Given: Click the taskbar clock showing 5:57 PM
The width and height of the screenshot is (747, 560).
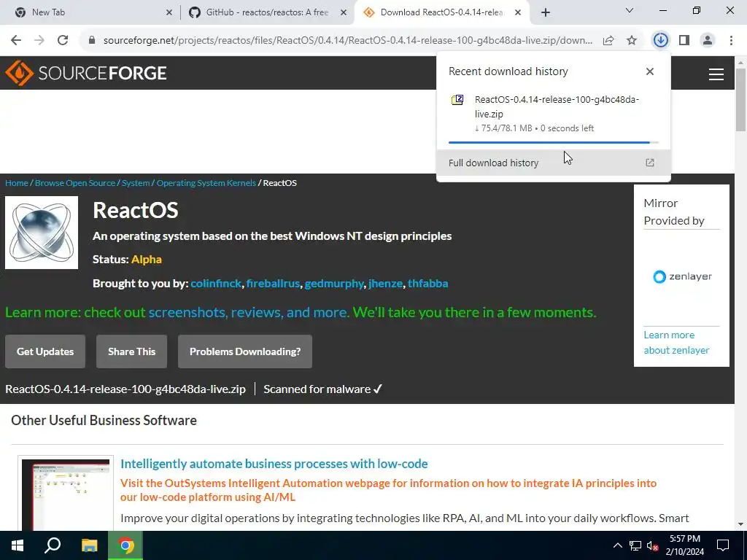Looking at the screenshot, I should click(x=684, y=545).
